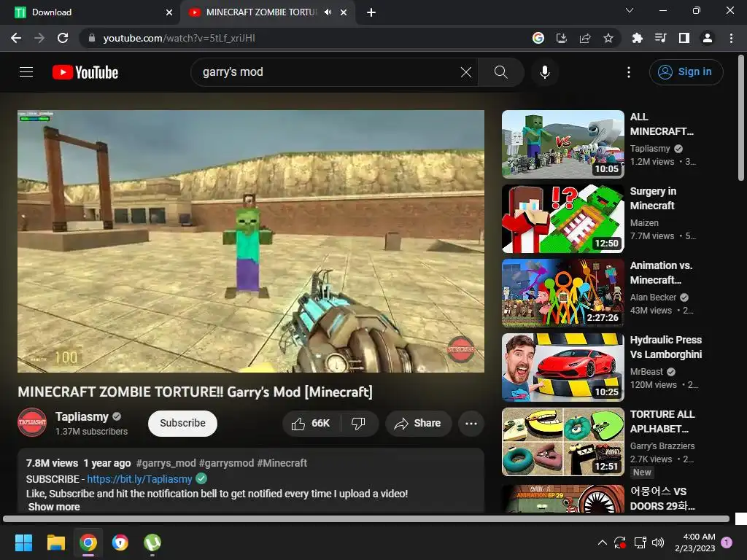The image size is (747, 560).
Task: Expand description with Show more
Action: pos(54,507)
